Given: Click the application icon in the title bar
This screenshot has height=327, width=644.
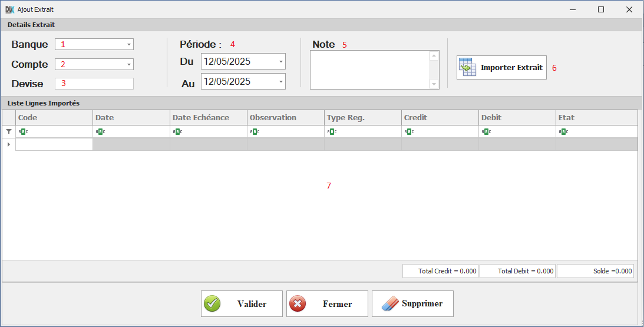Looking at the screenshot, I should tap(9, 9).
